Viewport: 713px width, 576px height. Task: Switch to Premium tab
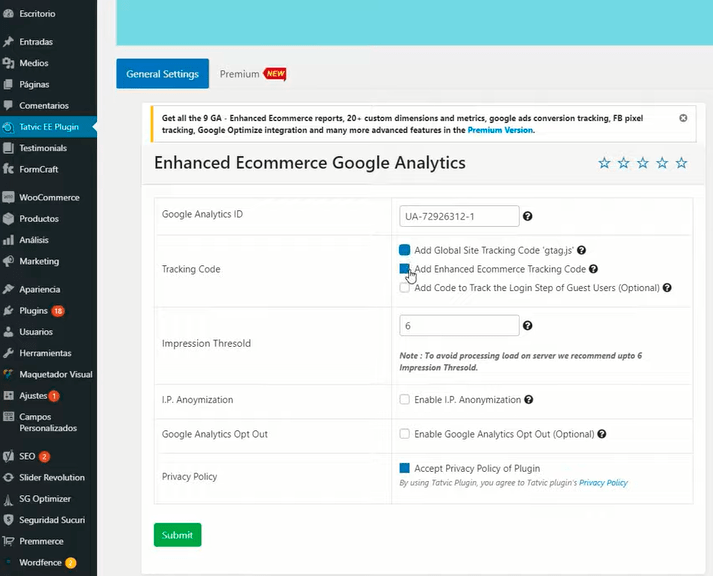click(240, 74)
